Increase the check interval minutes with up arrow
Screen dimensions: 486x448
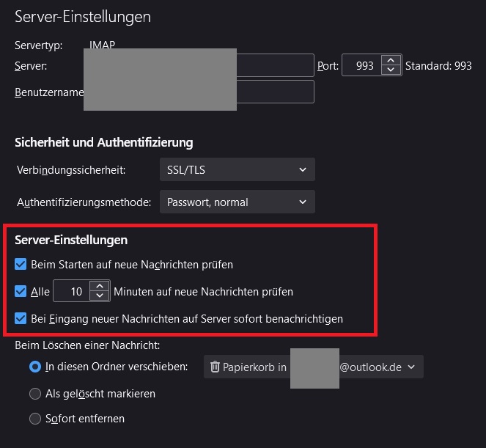99,287
